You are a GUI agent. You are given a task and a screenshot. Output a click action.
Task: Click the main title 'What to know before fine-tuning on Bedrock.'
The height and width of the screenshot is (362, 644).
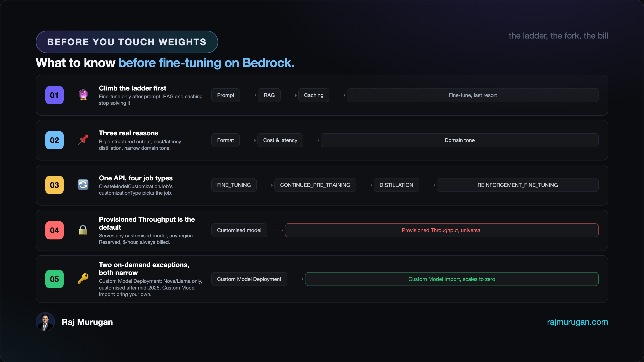pos(165,63)
